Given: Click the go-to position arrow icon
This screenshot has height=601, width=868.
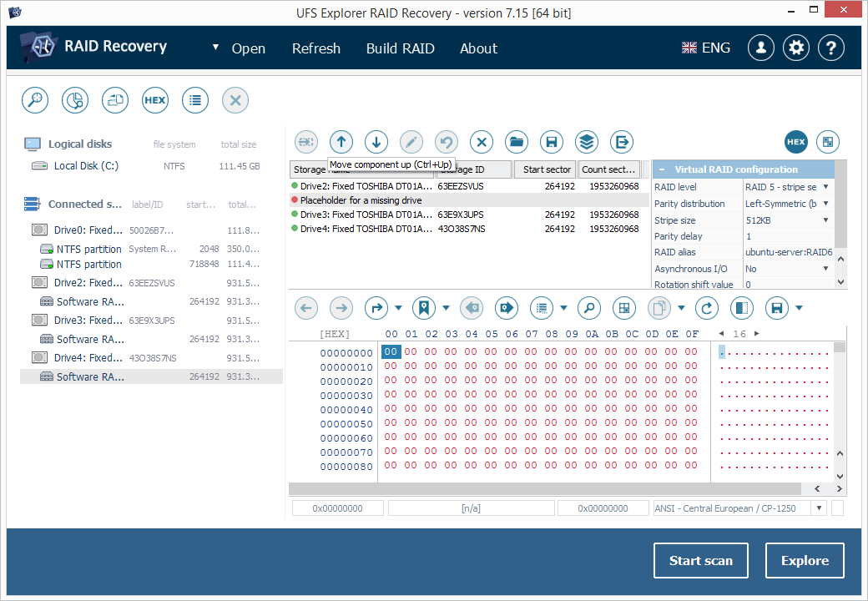Looking at the screenshot, I should [x=376, y=308].
